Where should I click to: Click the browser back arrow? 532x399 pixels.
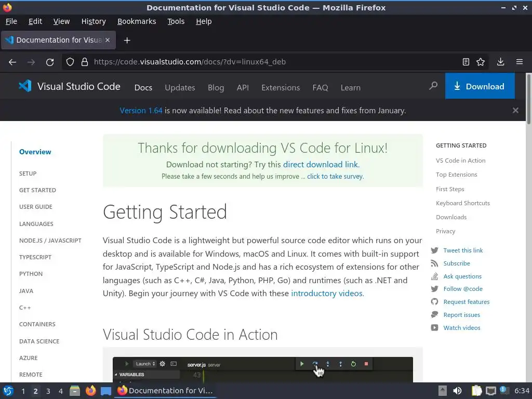tap(12, 62)
